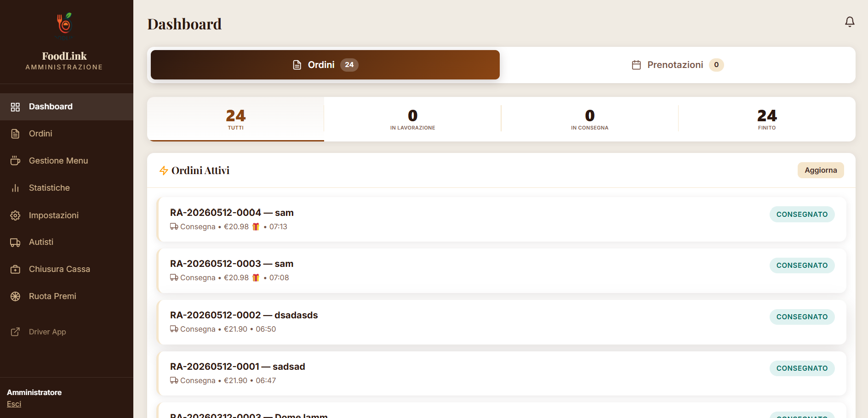Click the gift icon on order RA-20260512-0004

256,226
